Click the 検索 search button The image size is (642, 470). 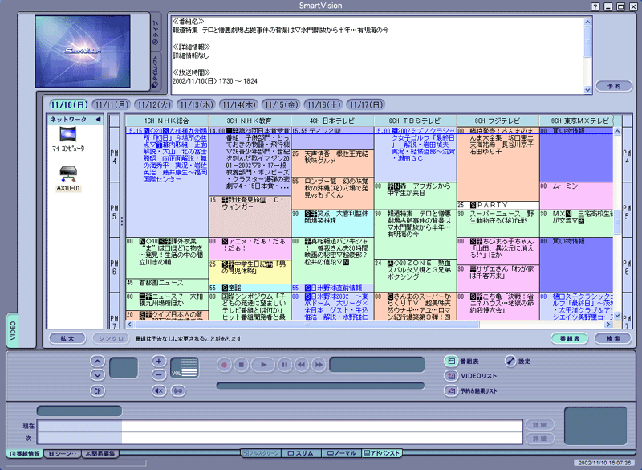pyautogui.click(x=613, y=339)
